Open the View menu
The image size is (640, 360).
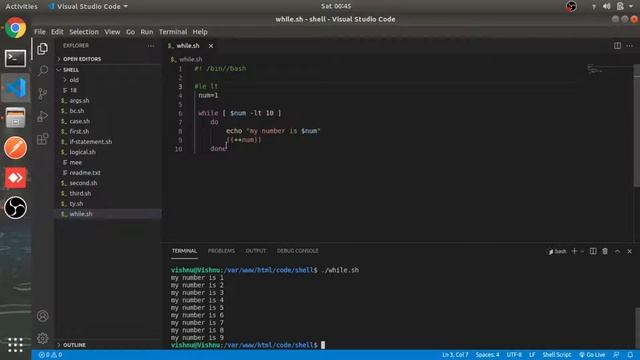pos(112,32)
